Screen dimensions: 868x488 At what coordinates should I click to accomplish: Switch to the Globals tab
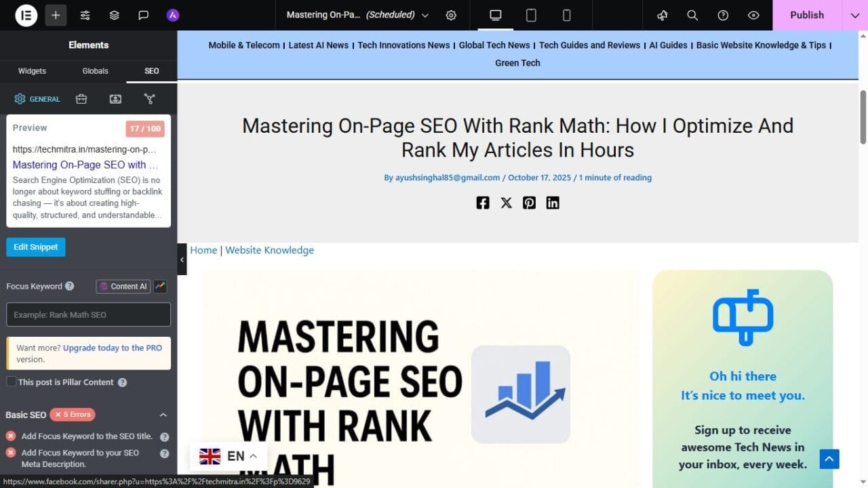95,70
